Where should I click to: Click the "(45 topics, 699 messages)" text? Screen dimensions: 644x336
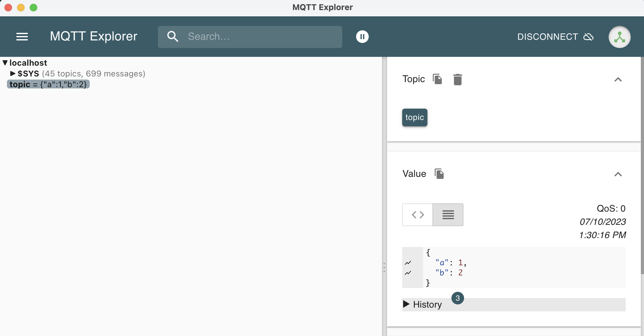(93, 74)
